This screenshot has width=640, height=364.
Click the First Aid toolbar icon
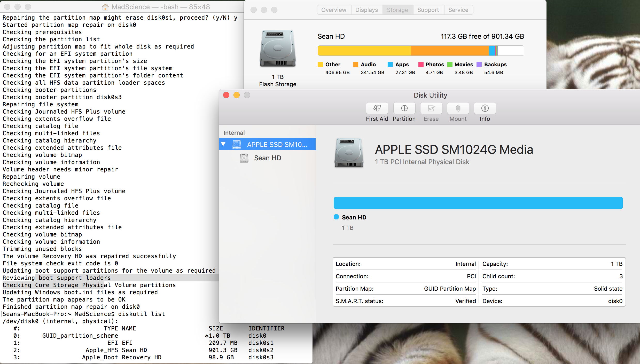377,108
